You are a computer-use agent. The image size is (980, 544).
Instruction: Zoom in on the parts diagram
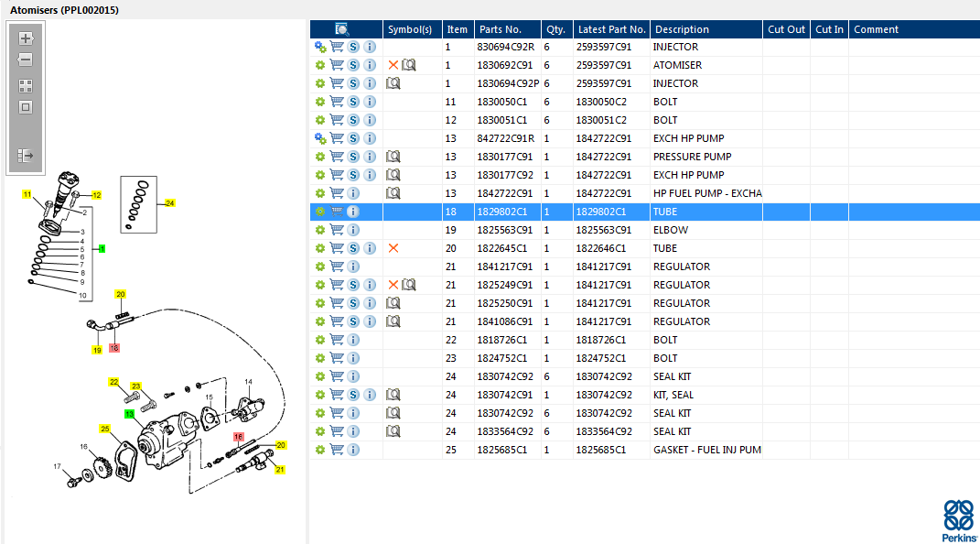(26, 38)
